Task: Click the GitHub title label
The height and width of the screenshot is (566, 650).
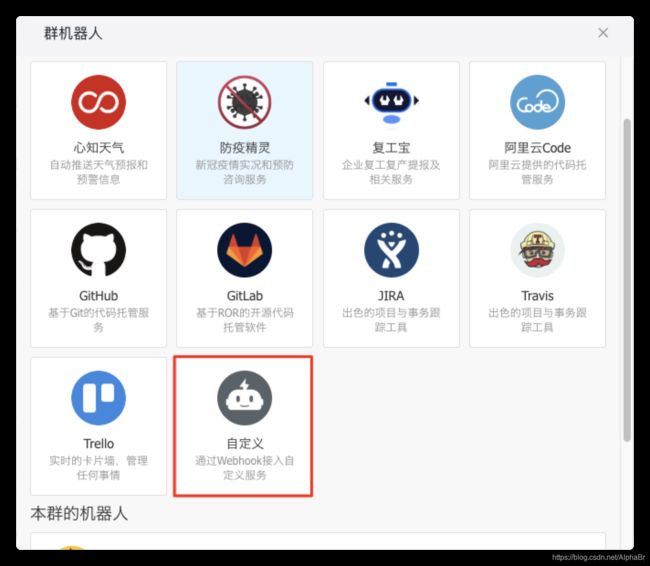Action: (x=99, y=296)
